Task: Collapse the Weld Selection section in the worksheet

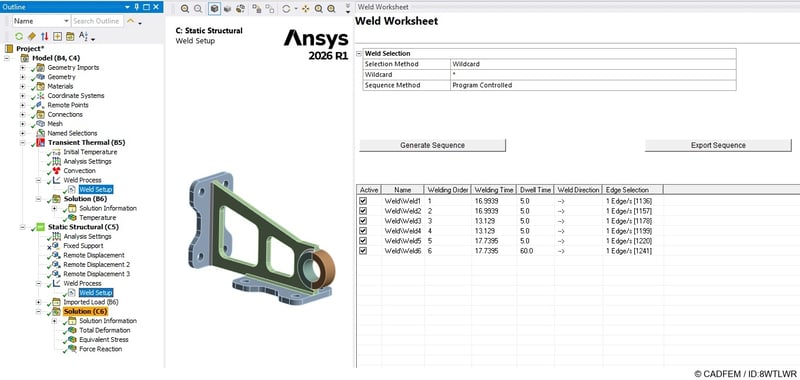Action: pos(359,53)
